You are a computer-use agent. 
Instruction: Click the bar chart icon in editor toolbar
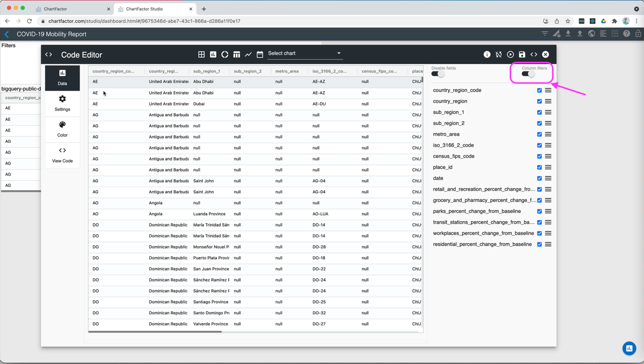click(213, 54)
